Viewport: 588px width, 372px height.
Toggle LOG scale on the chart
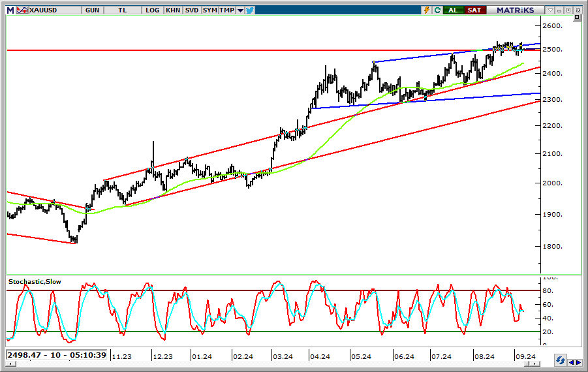(153, 10)
